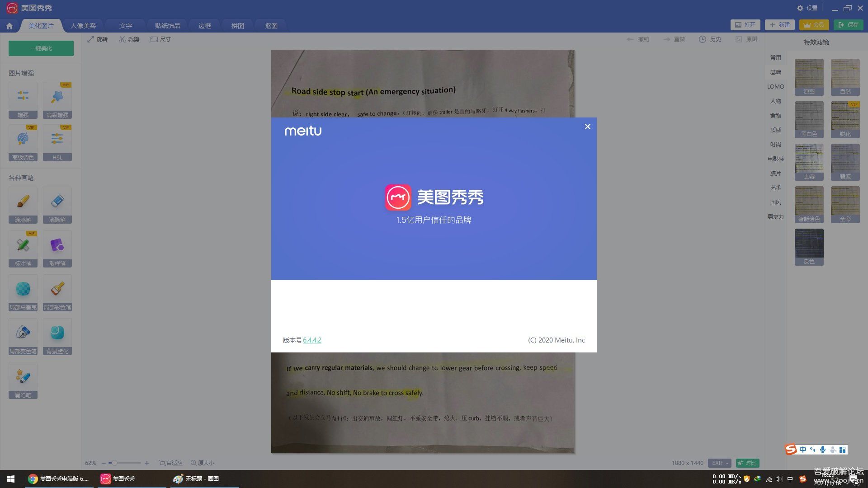Screen dimensions: 868x488
Task: Click the 增强 enhance adjustment icon
Action: click(23, 99)
